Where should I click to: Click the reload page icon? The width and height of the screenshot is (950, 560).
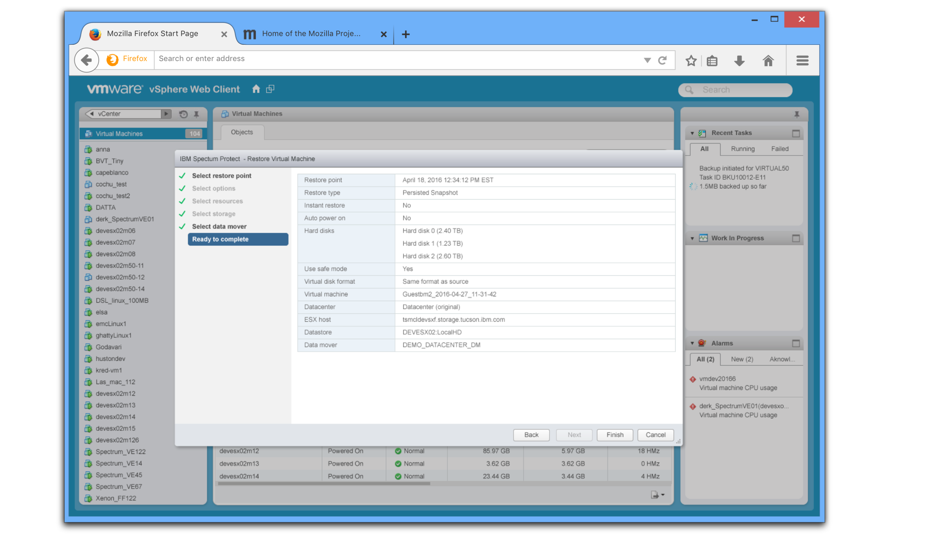click(662, 60)
